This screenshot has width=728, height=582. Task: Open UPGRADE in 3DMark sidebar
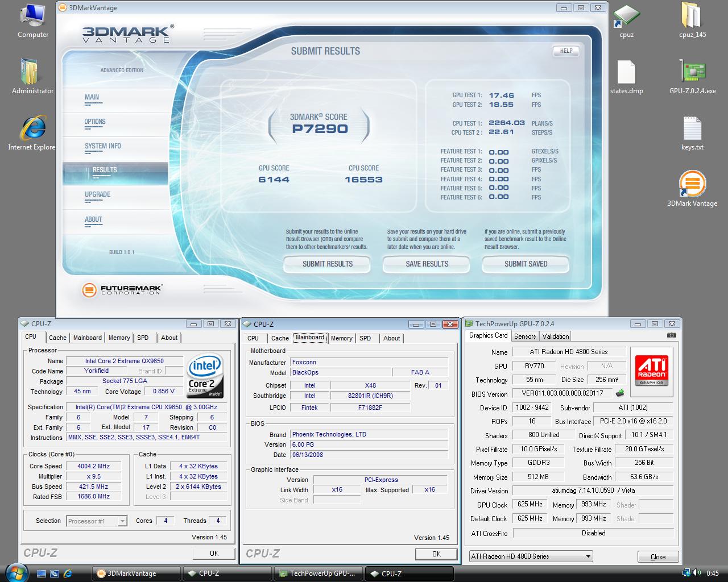point(98,194)
